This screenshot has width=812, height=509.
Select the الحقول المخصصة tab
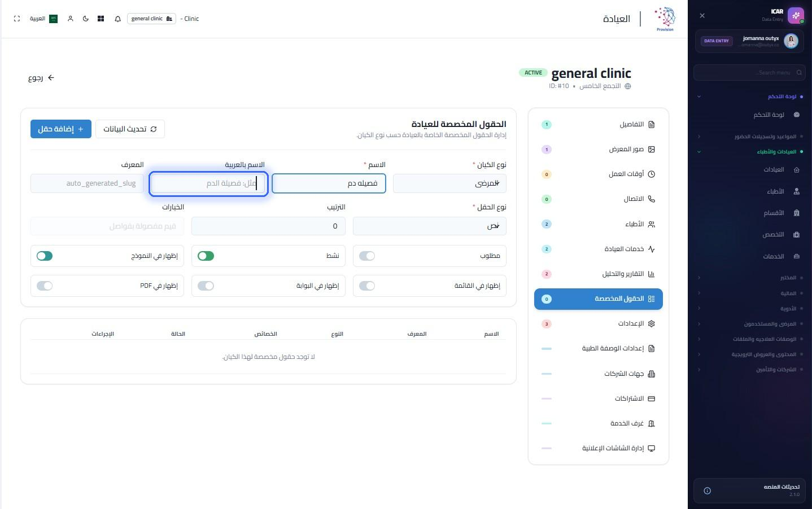(x=599, y=299)
